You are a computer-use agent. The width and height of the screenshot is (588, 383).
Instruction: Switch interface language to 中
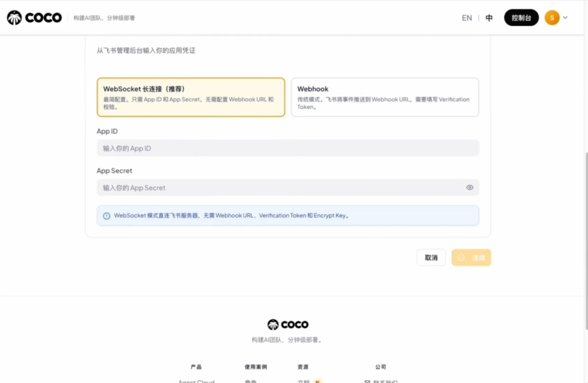click(489, 18)
